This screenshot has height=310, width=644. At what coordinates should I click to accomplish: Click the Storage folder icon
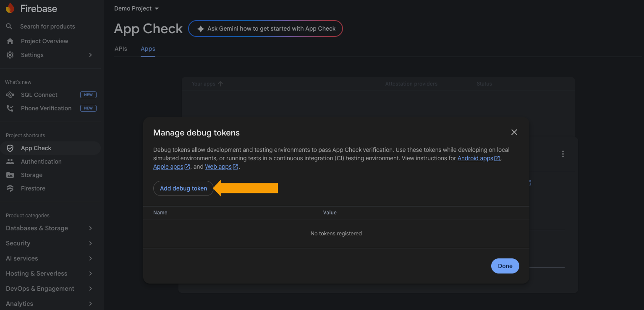[x=10, y=175]
